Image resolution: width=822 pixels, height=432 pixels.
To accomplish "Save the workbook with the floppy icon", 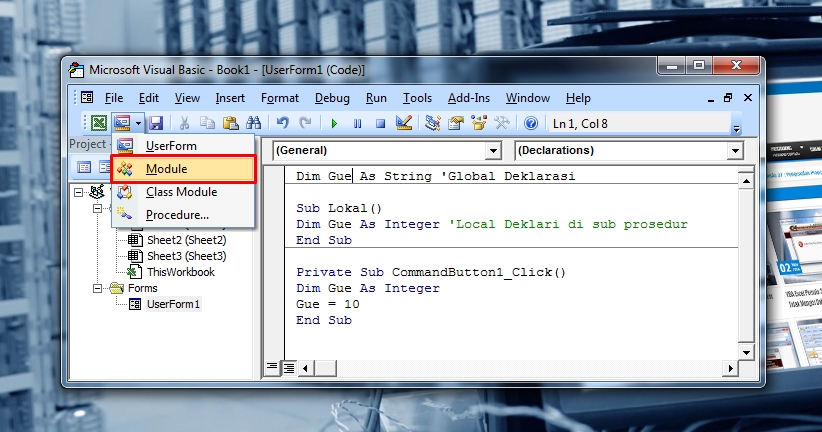I will point(156,123).
